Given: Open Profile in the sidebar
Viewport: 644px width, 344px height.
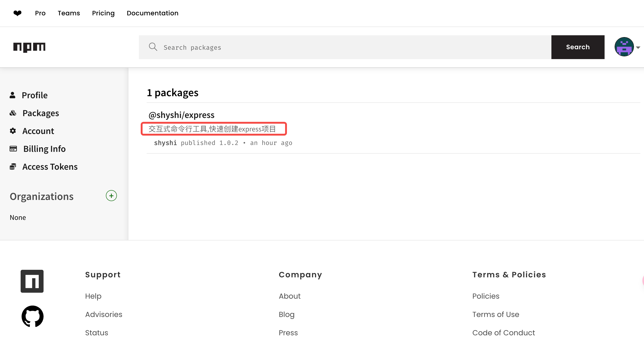Looking at the screenshot, I should coord(35,95).
